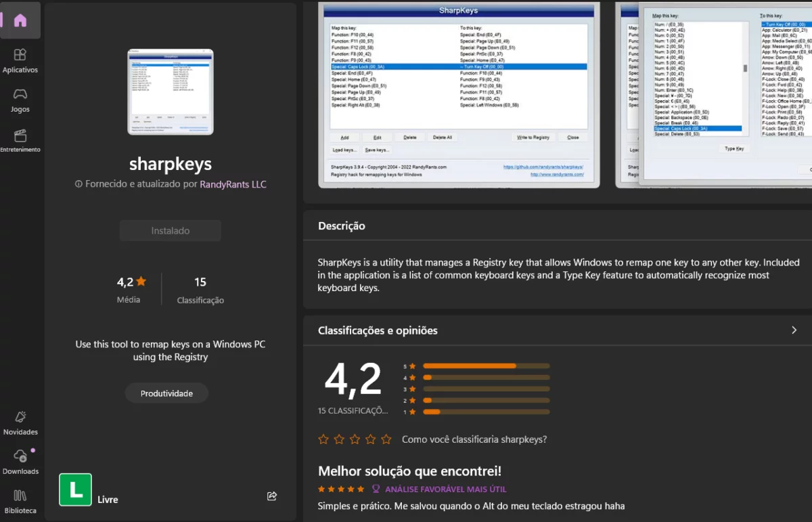This screenshot has width=812, height=522.
Task: Open the Descrição section heading
Action: coord(342,226)
